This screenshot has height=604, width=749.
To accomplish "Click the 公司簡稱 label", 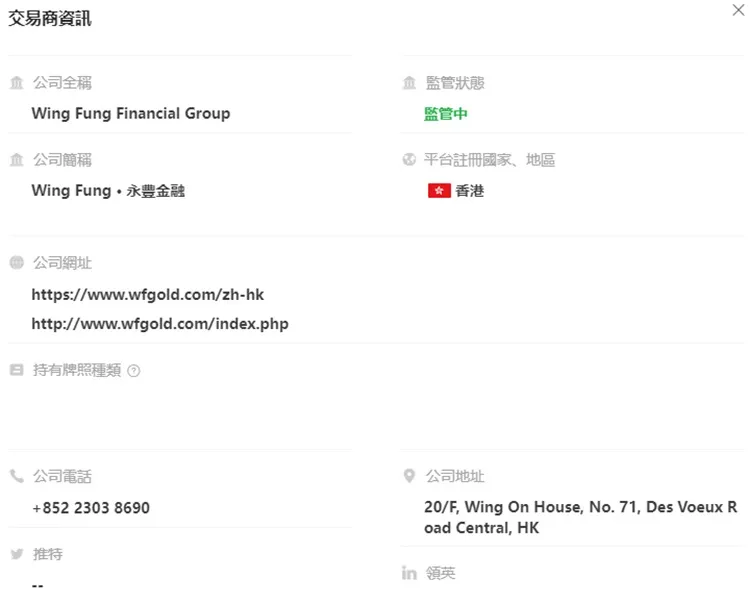I will point(62,160).
